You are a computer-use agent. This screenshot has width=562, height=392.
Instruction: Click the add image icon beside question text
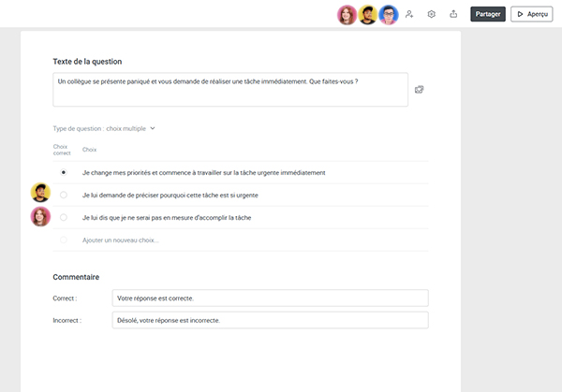click(420, 90)
